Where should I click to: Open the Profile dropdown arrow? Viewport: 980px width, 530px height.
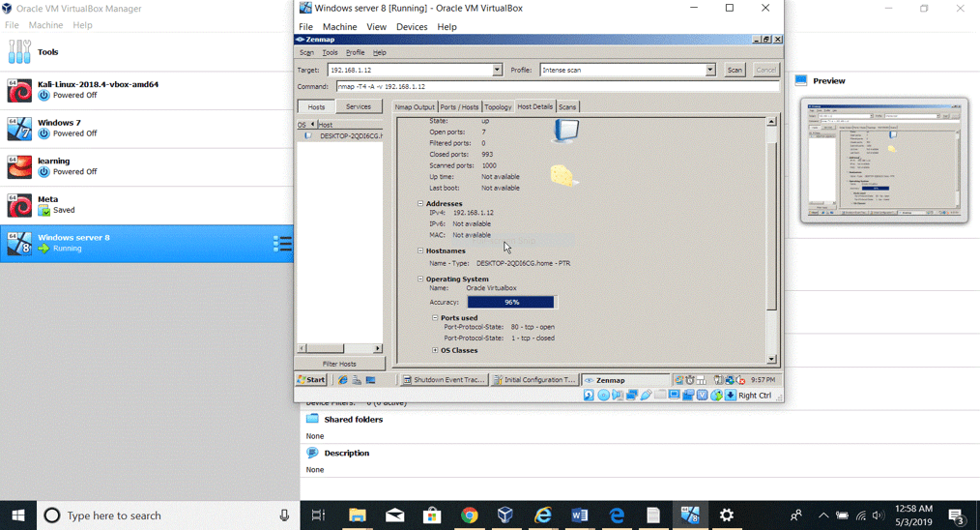click(x=710, y=70)
